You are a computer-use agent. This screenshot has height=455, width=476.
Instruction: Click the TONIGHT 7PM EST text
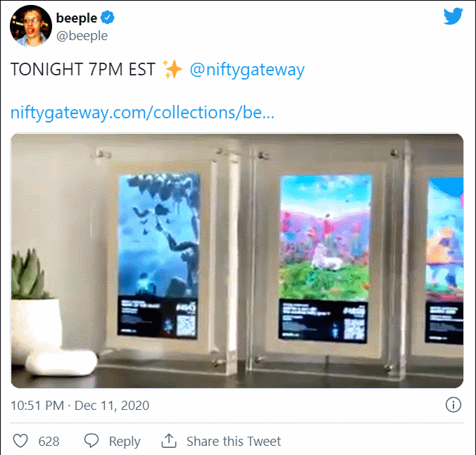point(83,70)
